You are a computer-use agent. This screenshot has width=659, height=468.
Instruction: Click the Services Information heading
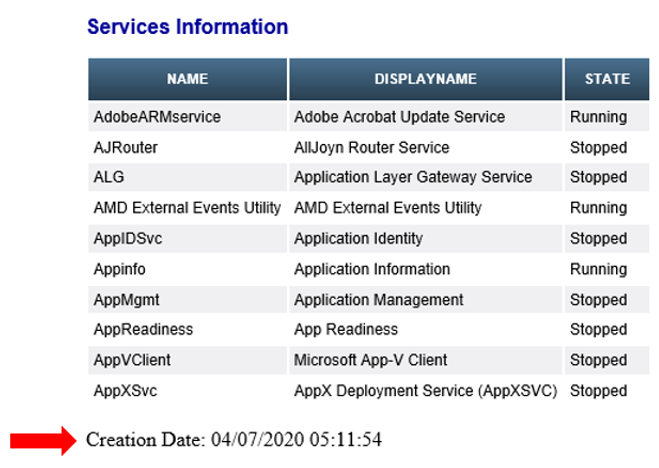pyautogui.click(x=187, y=27)
